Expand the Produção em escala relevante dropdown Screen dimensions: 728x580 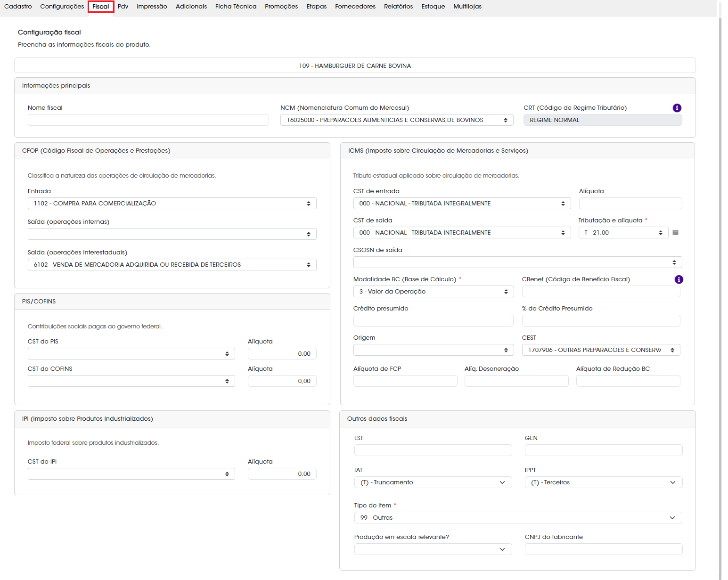(x=433, y=549)
